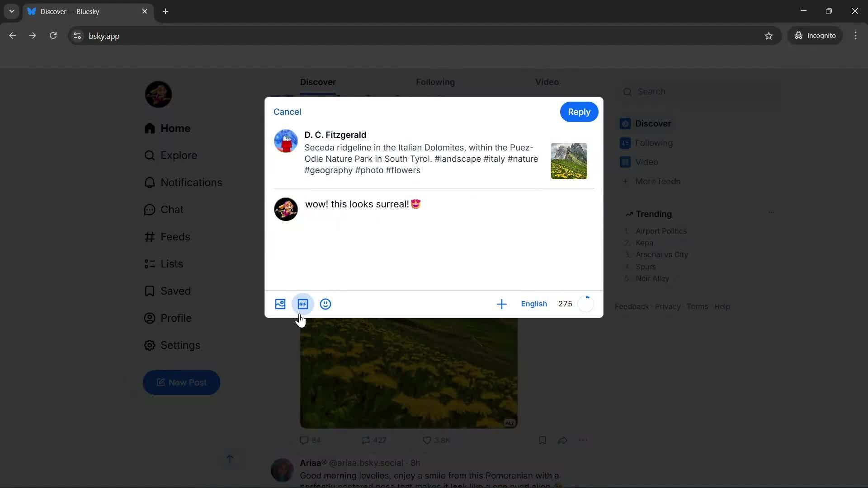Open the Feeds section
Screen dimensions: 868x488
176,236
